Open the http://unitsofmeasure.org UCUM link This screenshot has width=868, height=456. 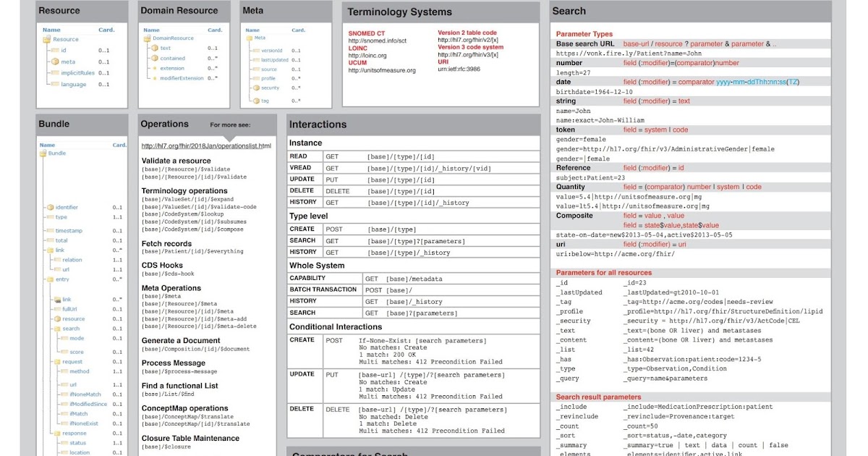click(382, 70)
